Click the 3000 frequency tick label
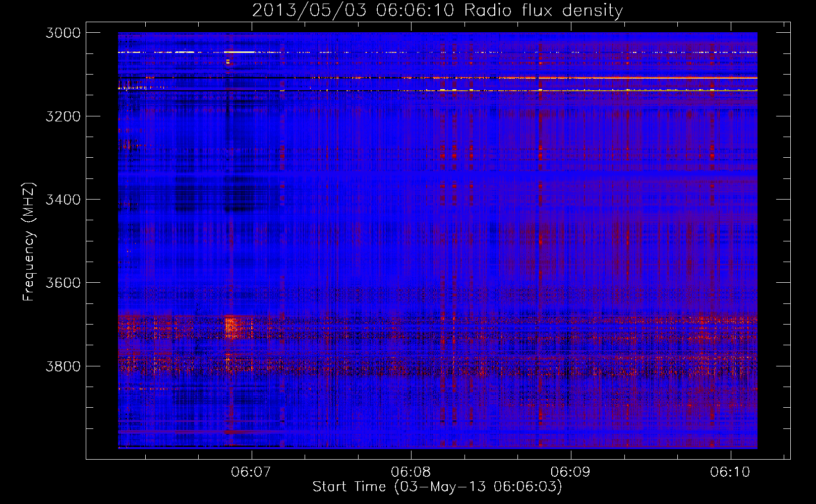This screenshot has width=816, height=504. [63, 33]
